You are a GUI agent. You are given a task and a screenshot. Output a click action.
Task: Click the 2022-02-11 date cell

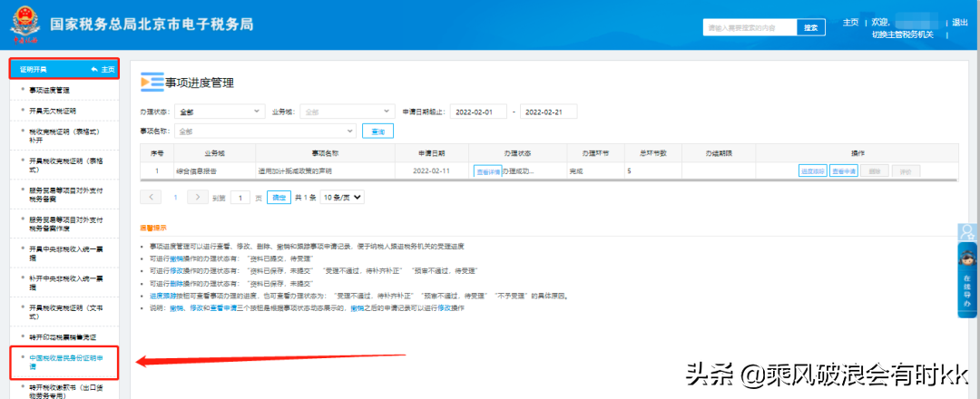coord(432,171)
